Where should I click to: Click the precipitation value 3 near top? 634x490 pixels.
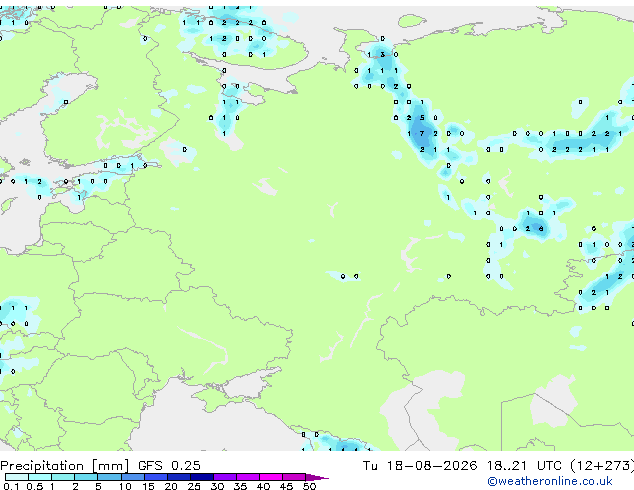pyautogui.click(x=382, y=54)
